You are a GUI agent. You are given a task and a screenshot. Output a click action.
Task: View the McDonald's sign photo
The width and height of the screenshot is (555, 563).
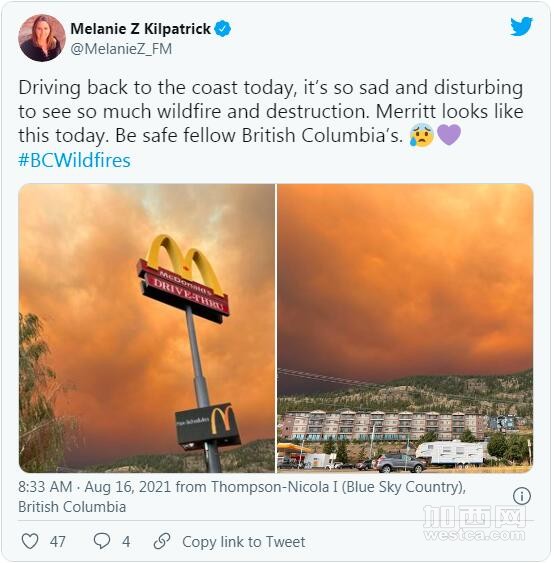pos(146,328)
